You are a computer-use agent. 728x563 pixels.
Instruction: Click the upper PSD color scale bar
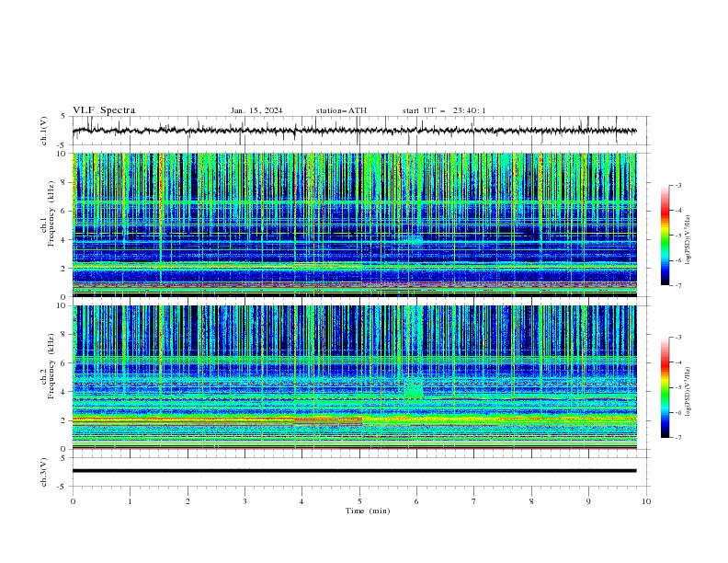point(665,236)
